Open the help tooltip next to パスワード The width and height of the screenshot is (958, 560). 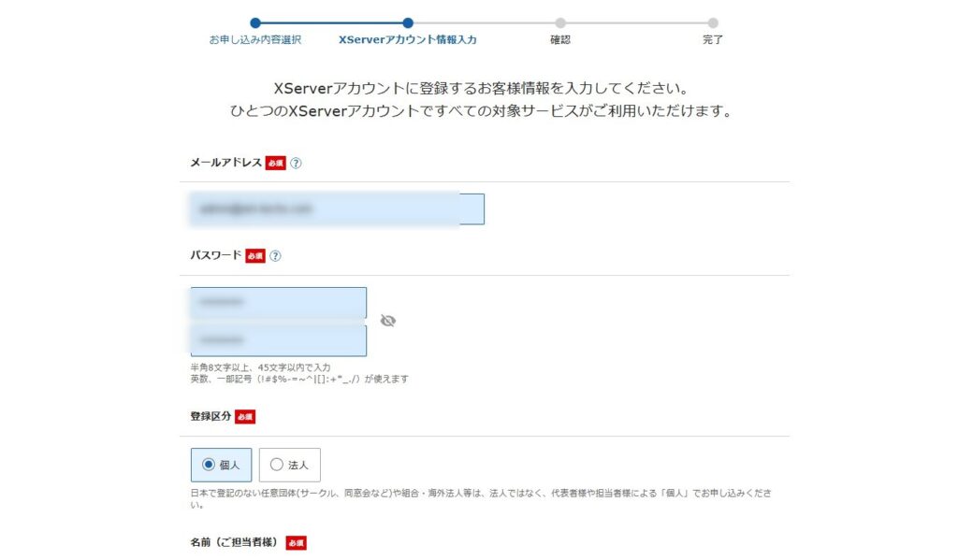coord(275,256)
